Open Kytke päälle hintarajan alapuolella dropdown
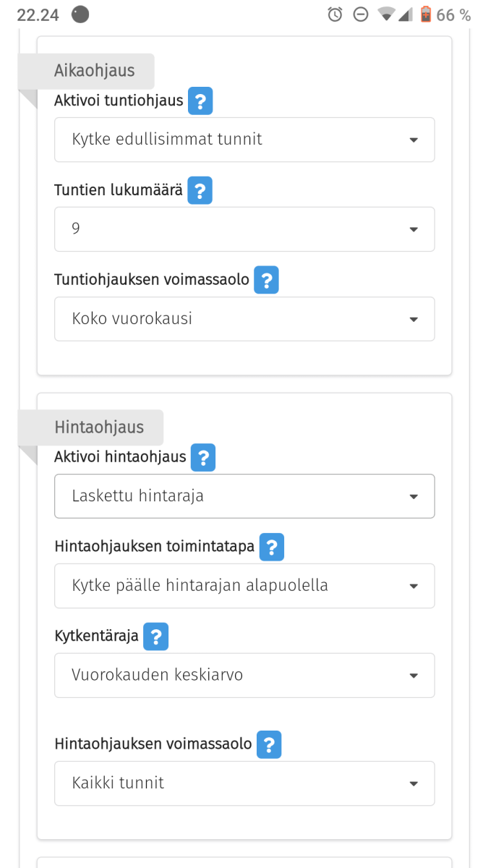The height and width of the screenshot is (868, 488). pos(244,586)
